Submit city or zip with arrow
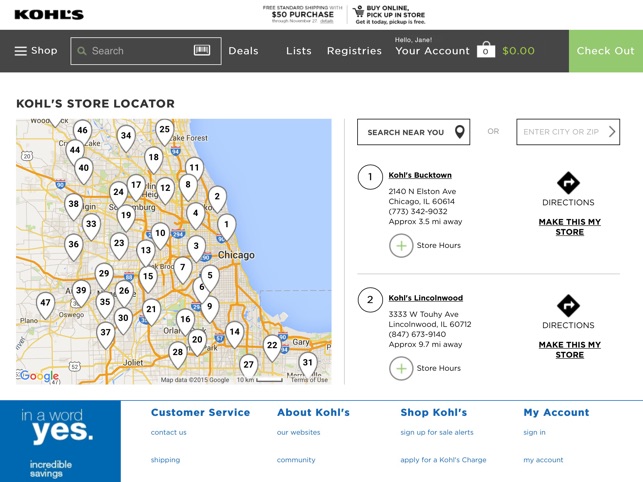Screen dimensions: 643x482 click(612, 132)
